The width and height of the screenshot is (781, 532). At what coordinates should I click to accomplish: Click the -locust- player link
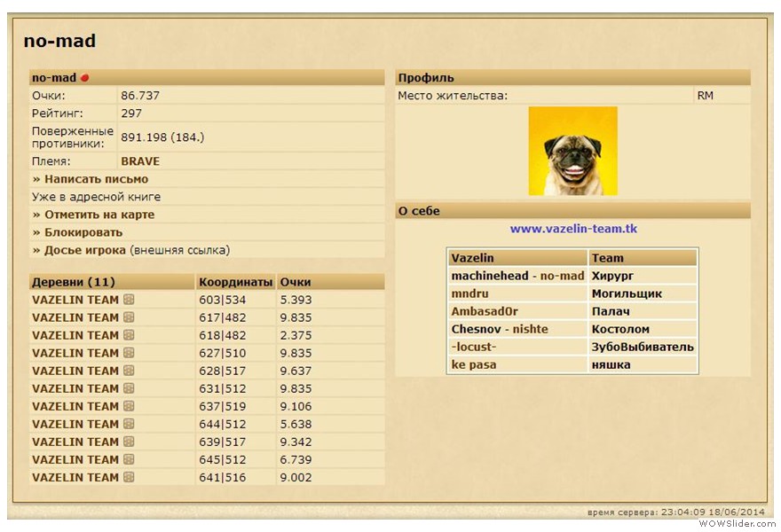coord(474,347)
